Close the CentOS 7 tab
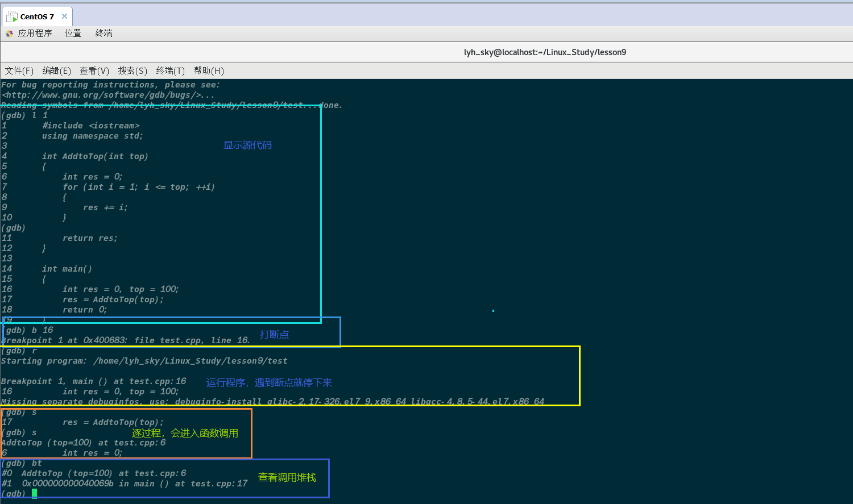853x504 pixels. pos(64,16)
